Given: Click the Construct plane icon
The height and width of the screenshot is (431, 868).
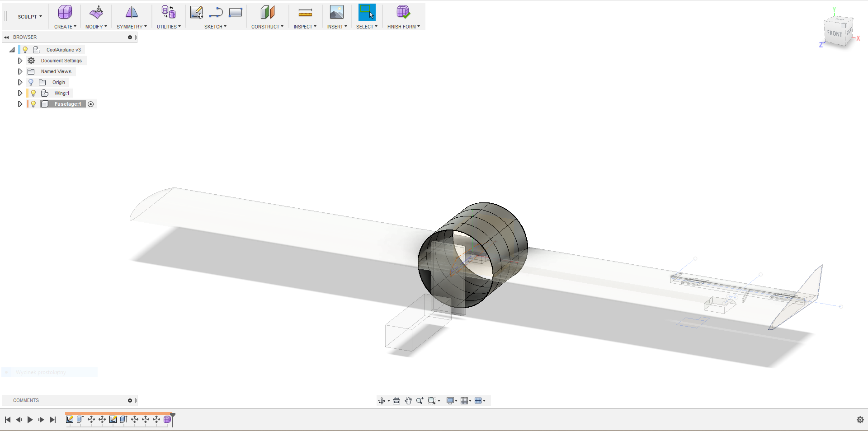Looking at the screenshot, I should [x=268, y=12].
